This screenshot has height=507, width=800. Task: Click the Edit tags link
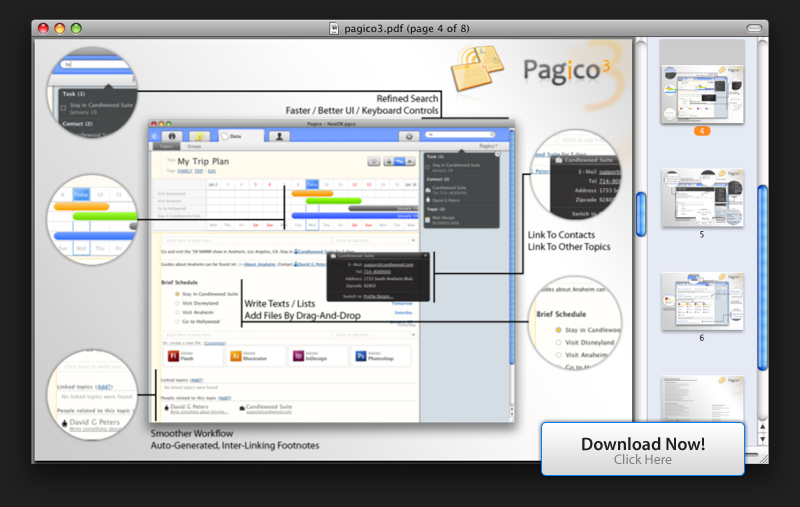click(x=212, y=171)
